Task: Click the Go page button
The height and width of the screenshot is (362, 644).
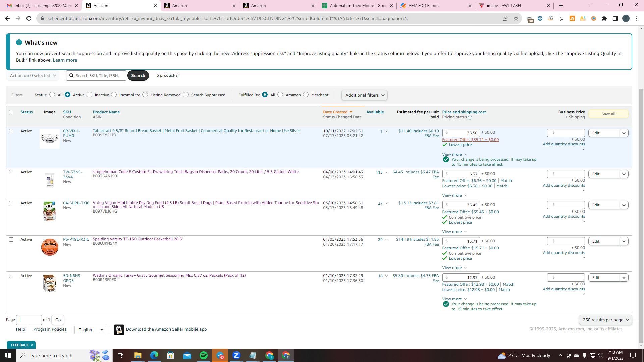Action: (x=58, y=320)
